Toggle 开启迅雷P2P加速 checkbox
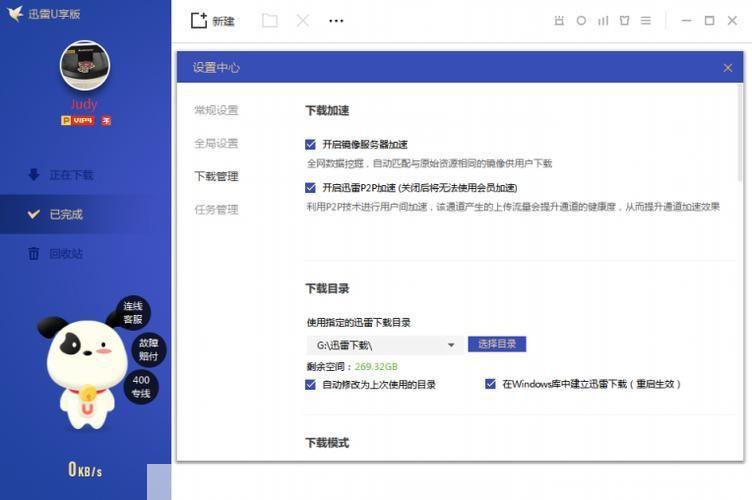 click(x=310, y=187)
